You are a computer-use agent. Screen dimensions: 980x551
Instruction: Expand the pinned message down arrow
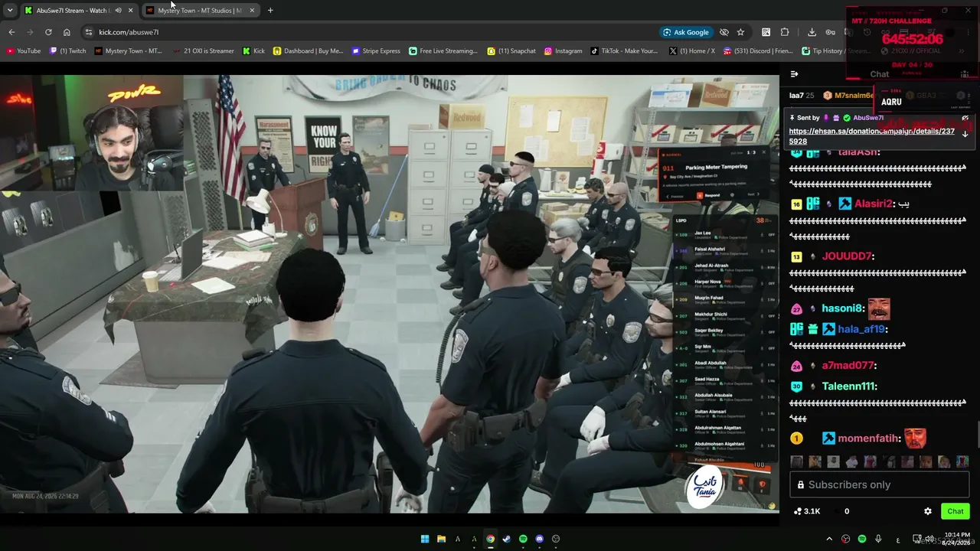click(965, 134)
